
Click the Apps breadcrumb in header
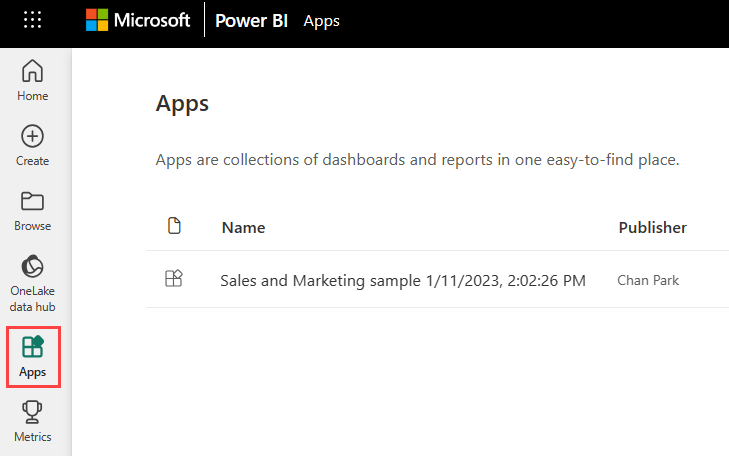(321, 21)
